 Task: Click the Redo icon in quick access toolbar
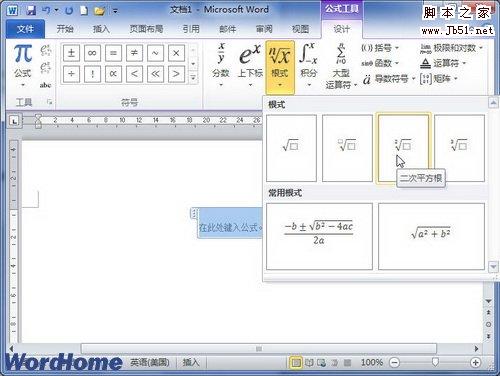tap(69, 11)
